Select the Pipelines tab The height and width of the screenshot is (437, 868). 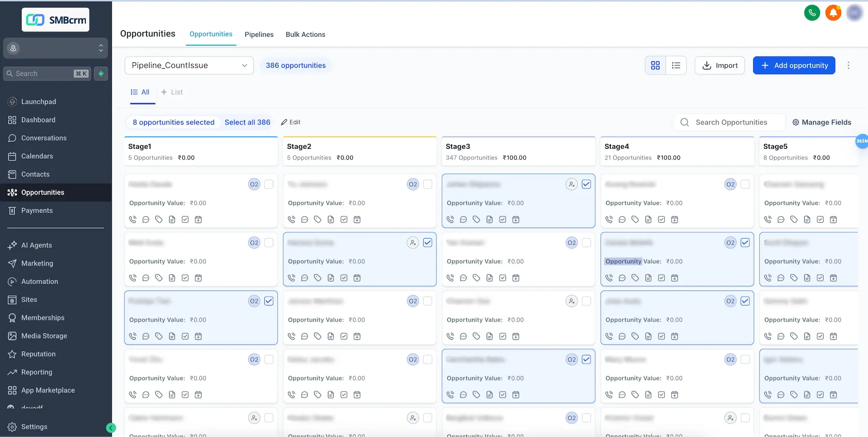click(x=259, y=34)
